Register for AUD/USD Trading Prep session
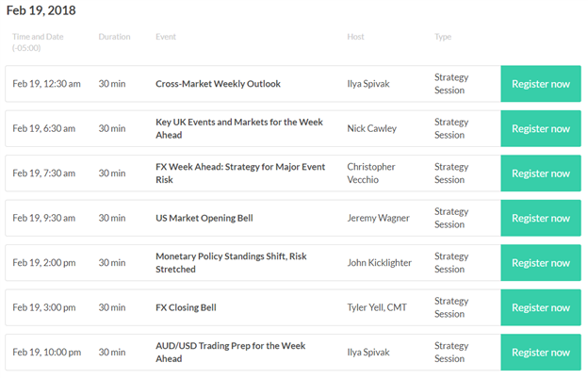 [x=541, y=353]
